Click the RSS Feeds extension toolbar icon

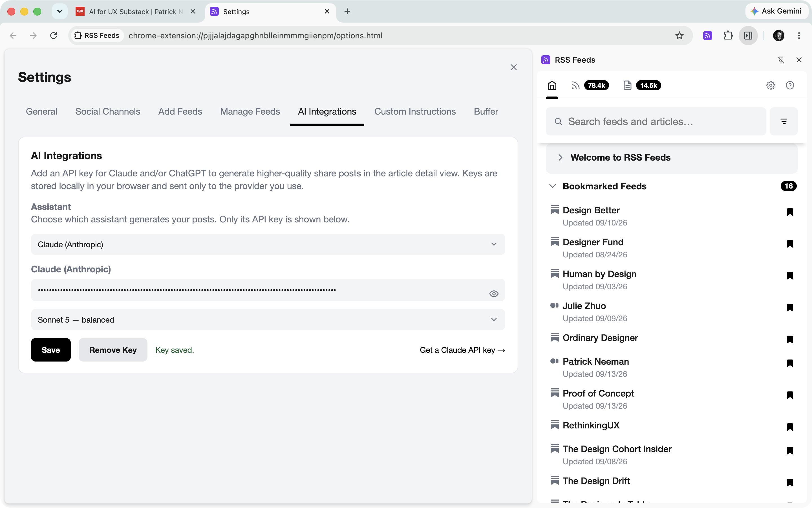(x=708, y=36)
